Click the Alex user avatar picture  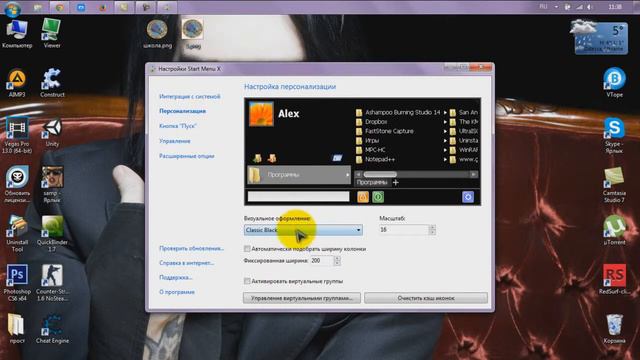pos(261,114)
